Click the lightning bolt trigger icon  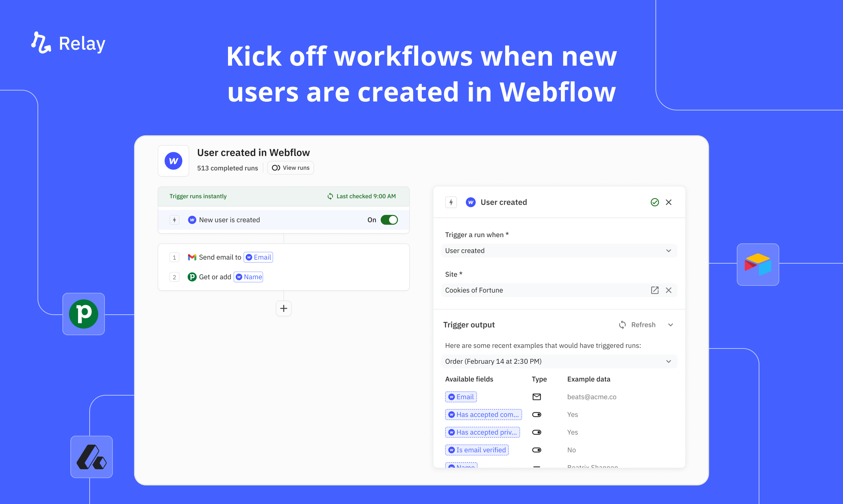(x=451, y=202)
